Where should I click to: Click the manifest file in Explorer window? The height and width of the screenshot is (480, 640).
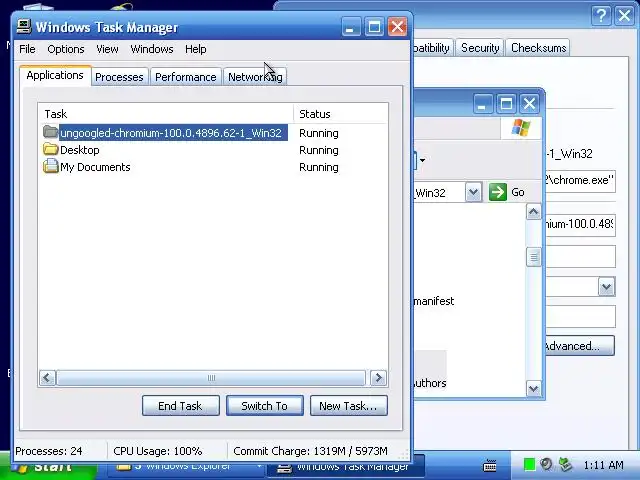pos(433,301)
